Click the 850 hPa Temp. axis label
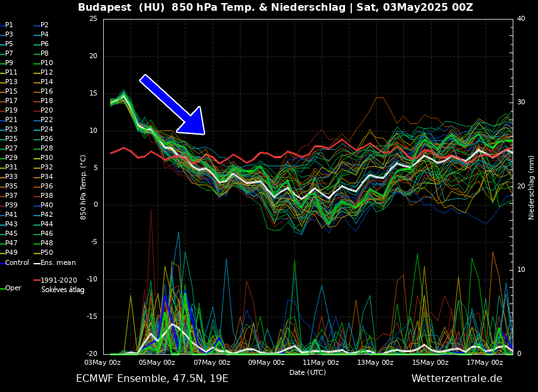This screenshot has width=538, height=392. point(84,187)
